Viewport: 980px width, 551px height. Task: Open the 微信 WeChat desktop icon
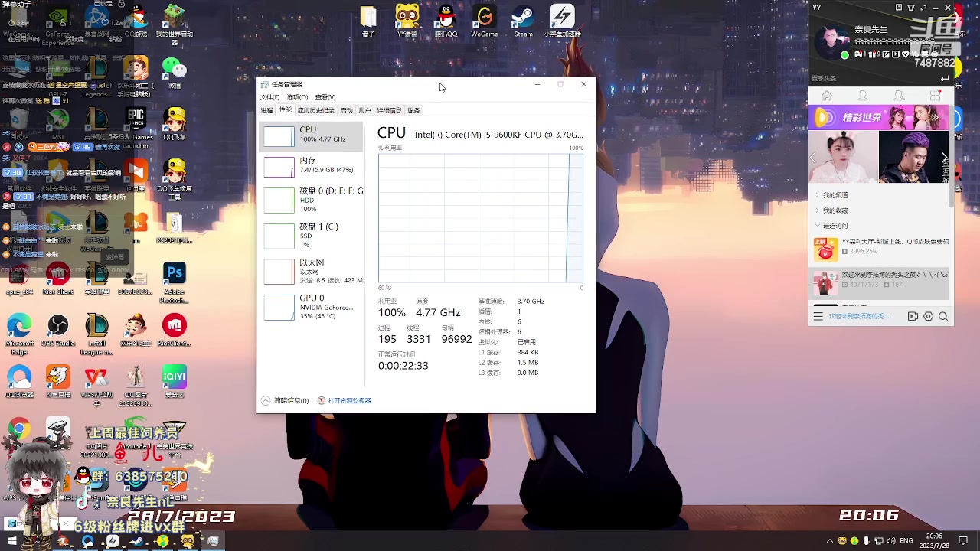175,73
